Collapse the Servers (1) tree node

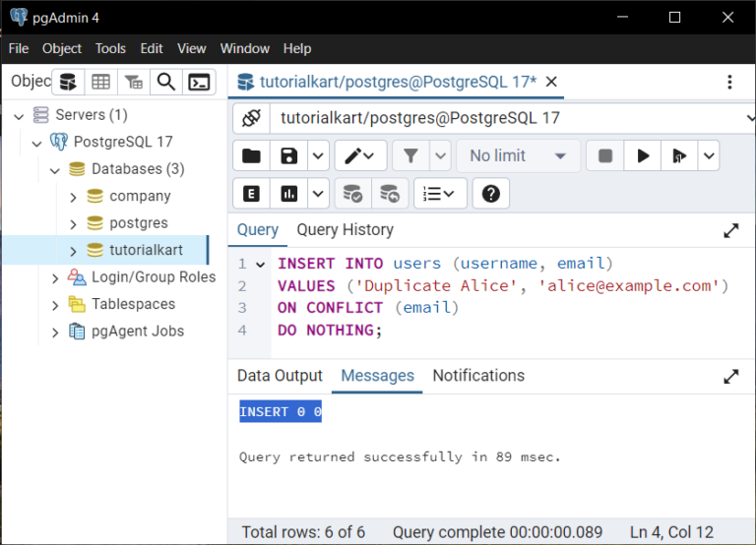point(19,116)
